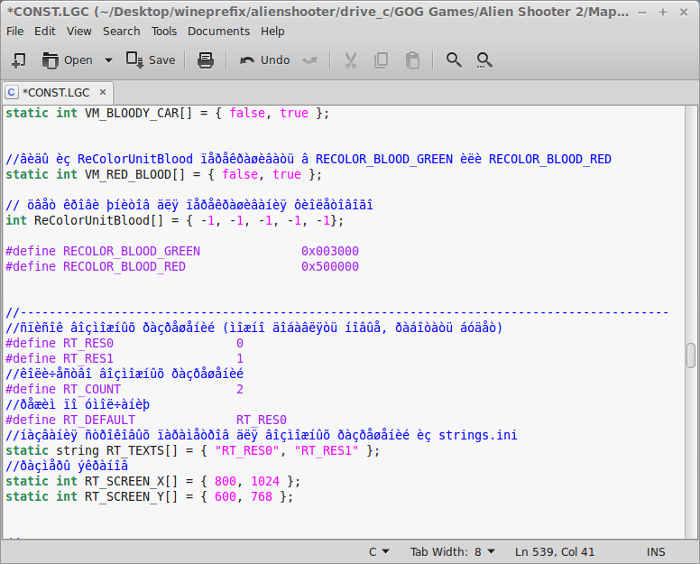Save the CONST.LGC document
This screenshot has width=700, height=564.
150,60
